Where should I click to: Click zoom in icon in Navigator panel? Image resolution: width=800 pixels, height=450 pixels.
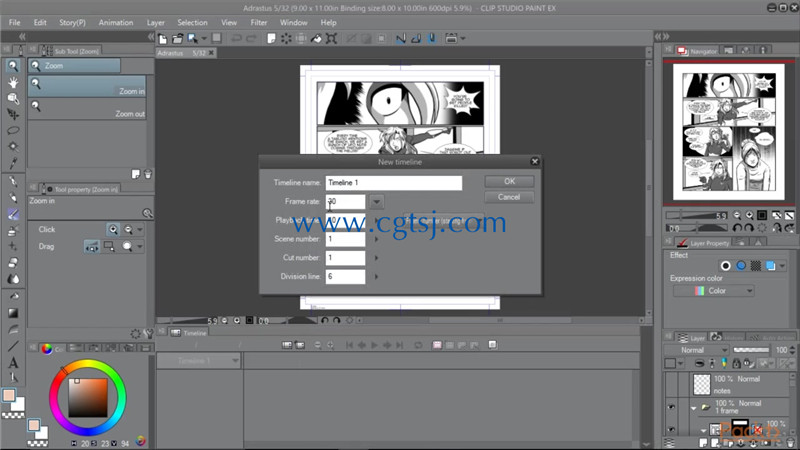[749, 215]
